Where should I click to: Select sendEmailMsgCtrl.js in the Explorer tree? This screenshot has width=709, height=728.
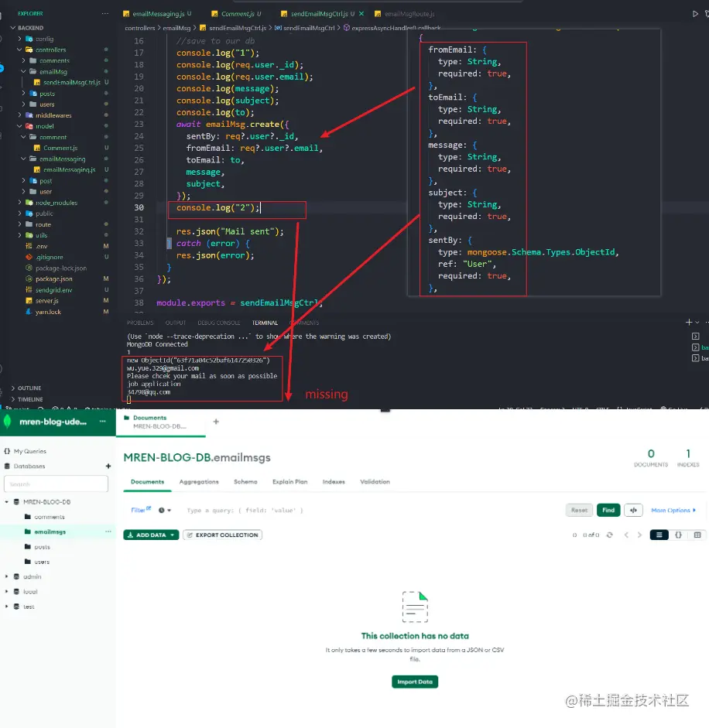71,82
